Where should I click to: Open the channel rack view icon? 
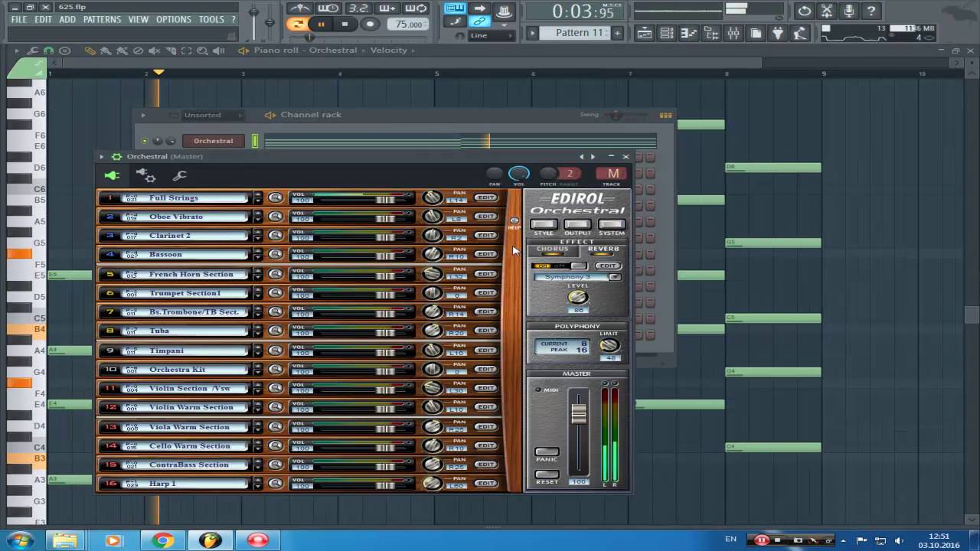pos(667,33)
